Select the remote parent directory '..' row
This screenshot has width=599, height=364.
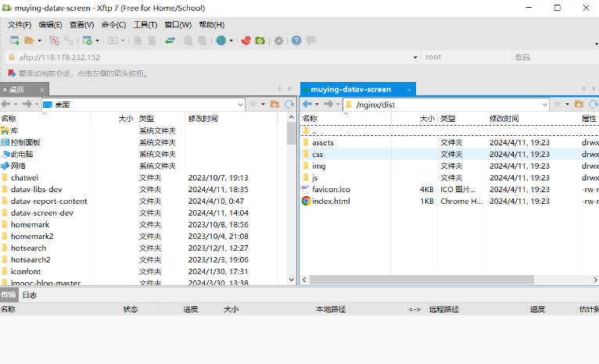[450, 131]
